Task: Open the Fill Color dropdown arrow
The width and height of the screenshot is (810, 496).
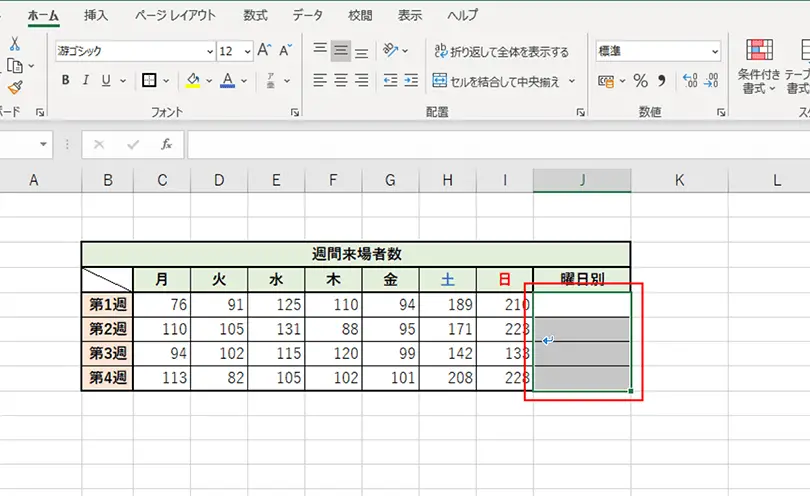Action: pos(209,81)
